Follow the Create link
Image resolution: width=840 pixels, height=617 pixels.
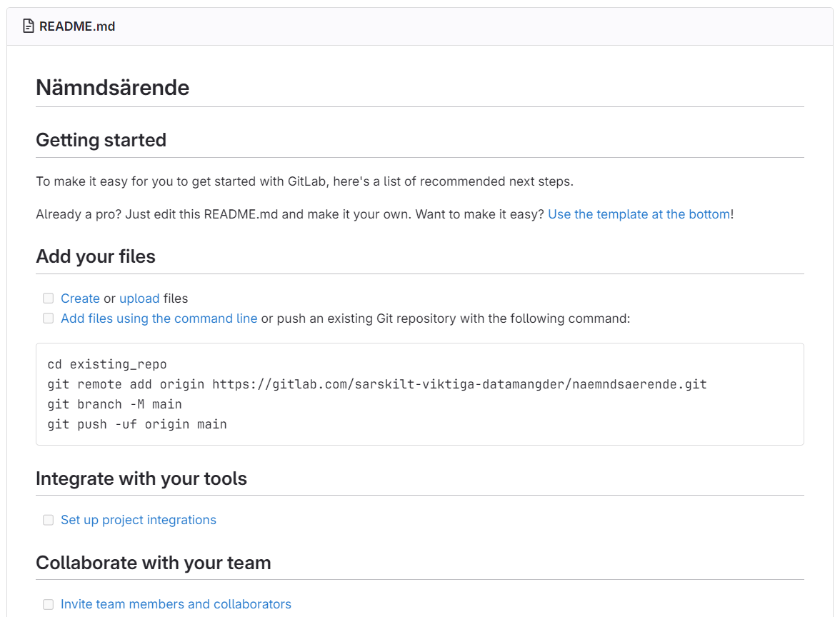(80, 299)
